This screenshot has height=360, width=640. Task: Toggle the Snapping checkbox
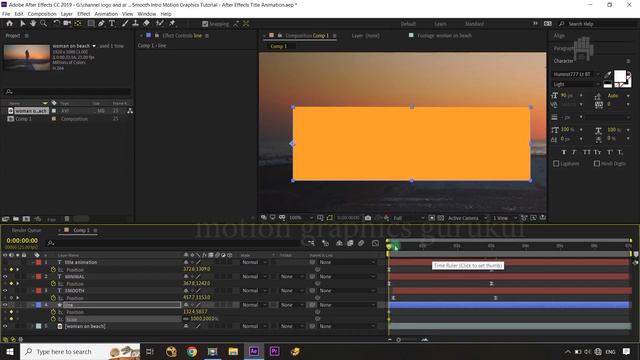tap(205, 24)
